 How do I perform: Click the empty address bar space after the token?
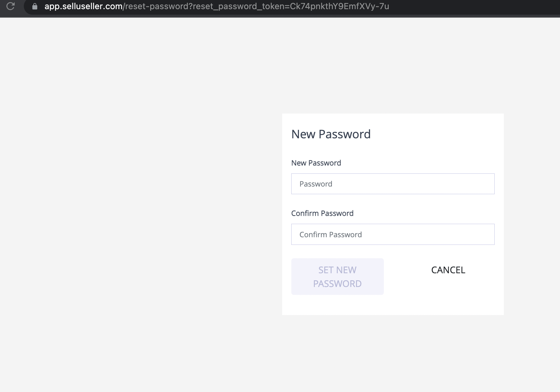[473, 6]
